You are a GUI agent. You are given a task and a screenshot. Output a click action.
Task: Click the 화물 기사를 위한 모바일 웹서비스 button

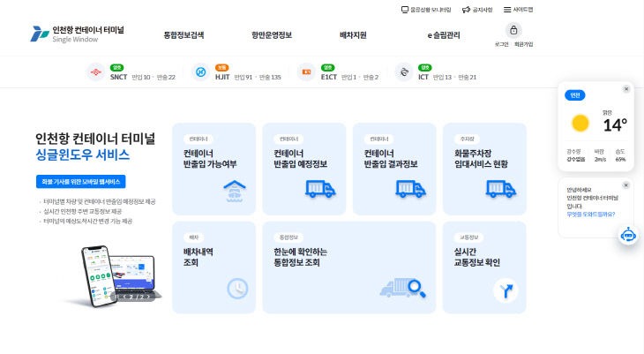(x=81, y=181)
